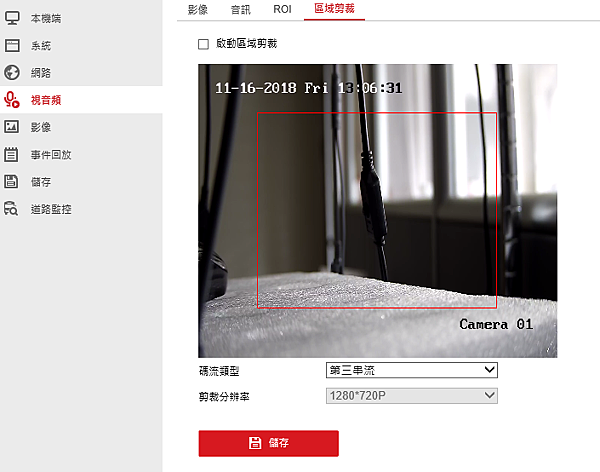Click the 事件回放 sidebar label

[x=51, y=155]
